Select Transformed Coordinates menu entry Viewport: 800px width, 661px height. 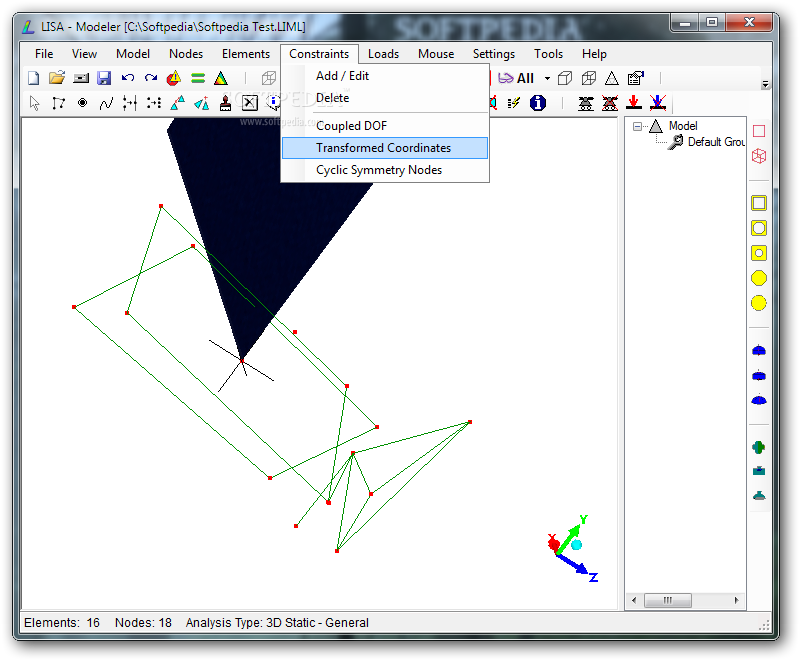385,148
